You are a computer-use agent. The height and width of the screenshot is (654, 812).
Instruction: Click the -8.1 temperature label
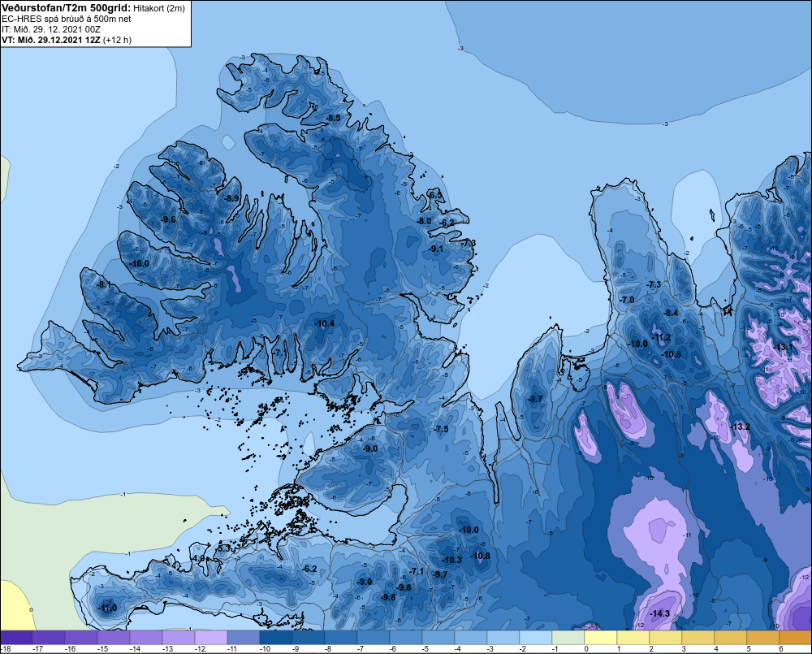[x=102, y=284]
